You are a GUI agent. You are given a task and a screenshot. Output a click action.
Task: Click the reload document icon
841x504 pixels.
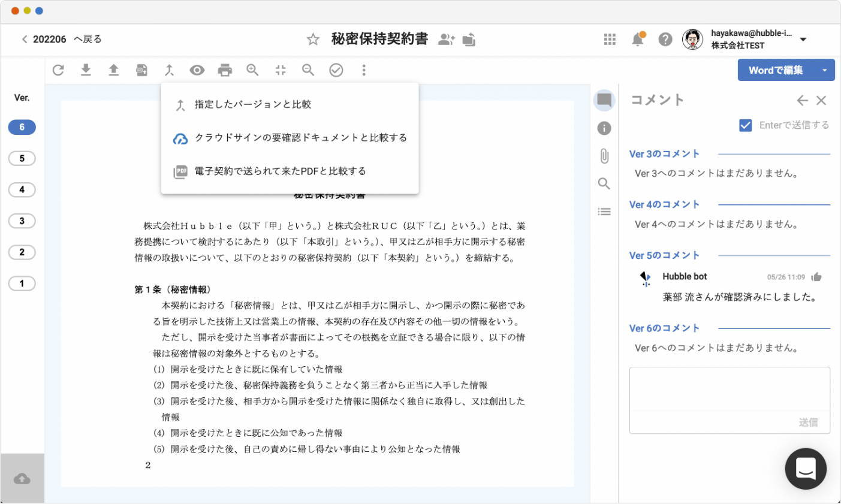coord(58,70)
